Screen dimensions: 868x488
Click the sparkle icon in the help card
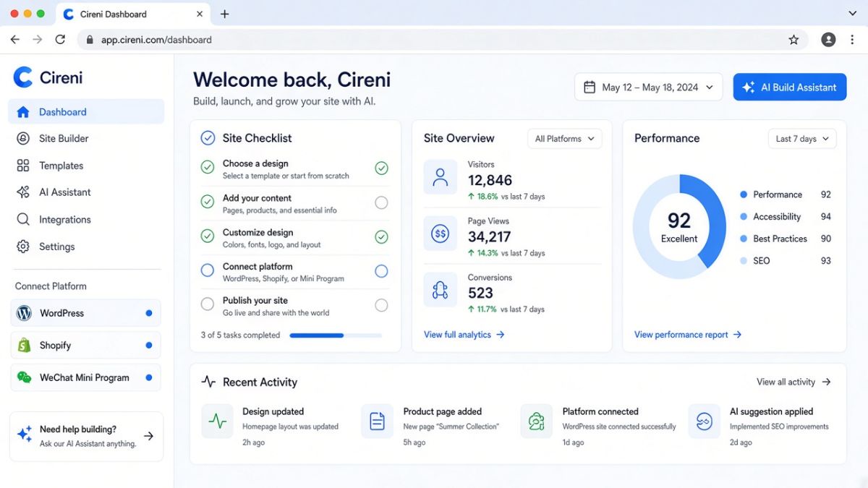click(25, 435)
